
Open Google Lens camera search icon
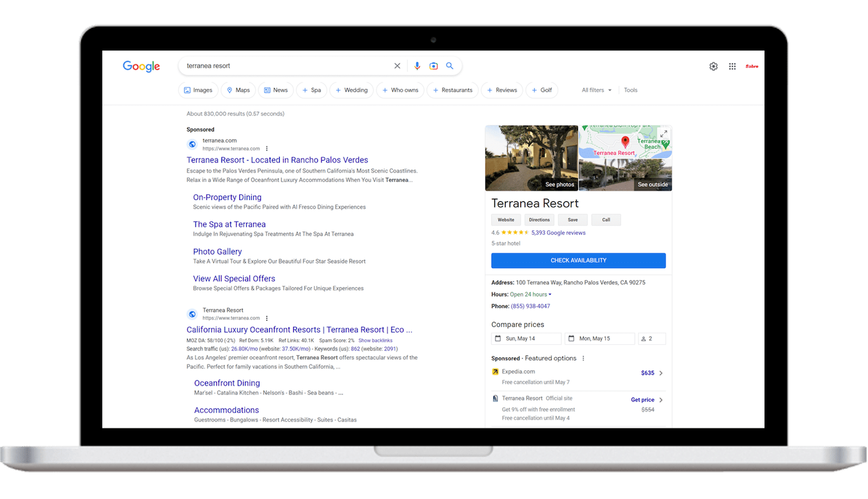(x=434, y=66)
